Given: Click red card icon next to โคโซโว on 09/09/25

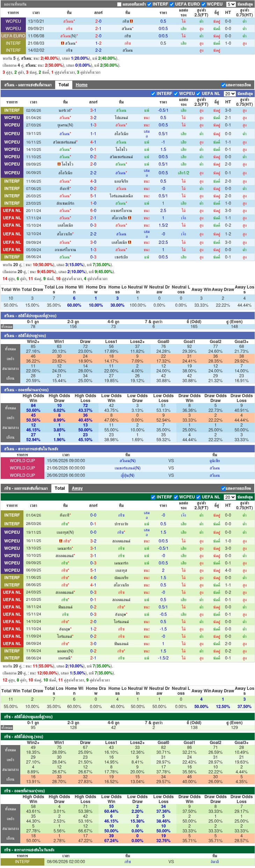Looking at the screenshot, I should pos(59,164).
